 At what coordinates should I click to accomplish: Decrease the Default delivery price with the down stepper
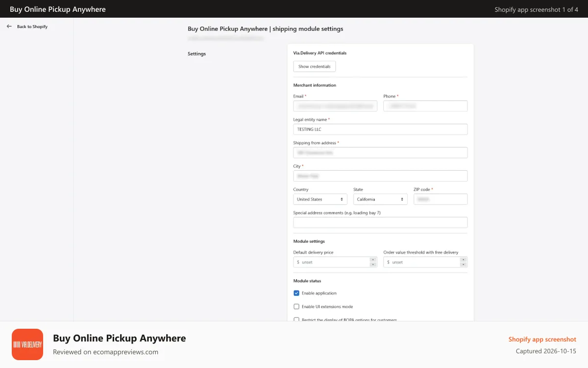[x=373, y=264]
